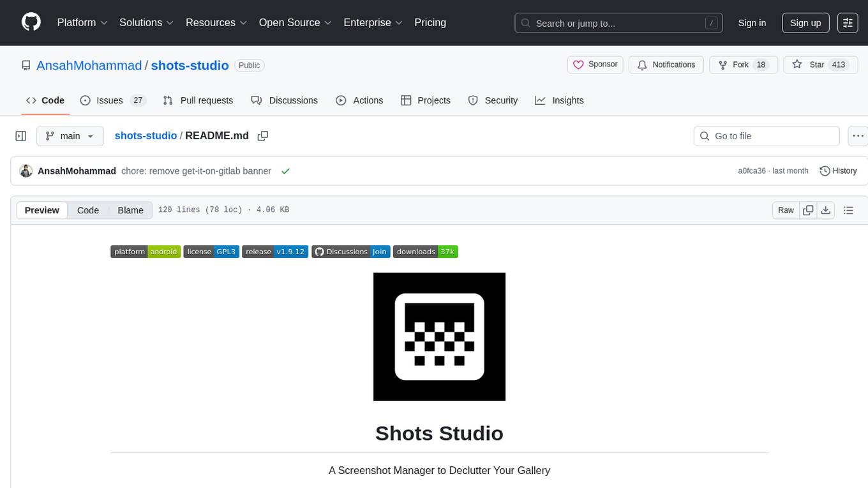Sponsor this repository via heart button
Screen dimensions: 868x488
[x=595, y=65]
